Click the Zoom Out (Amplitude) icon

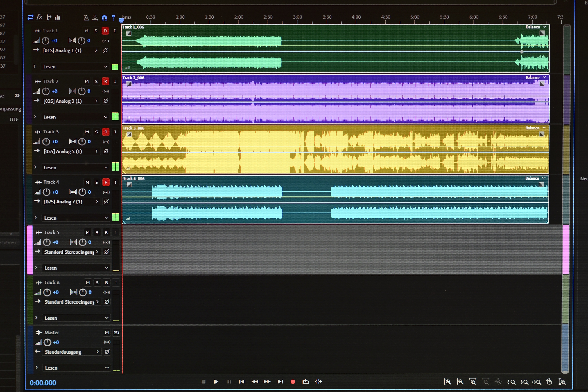(460, 382)
